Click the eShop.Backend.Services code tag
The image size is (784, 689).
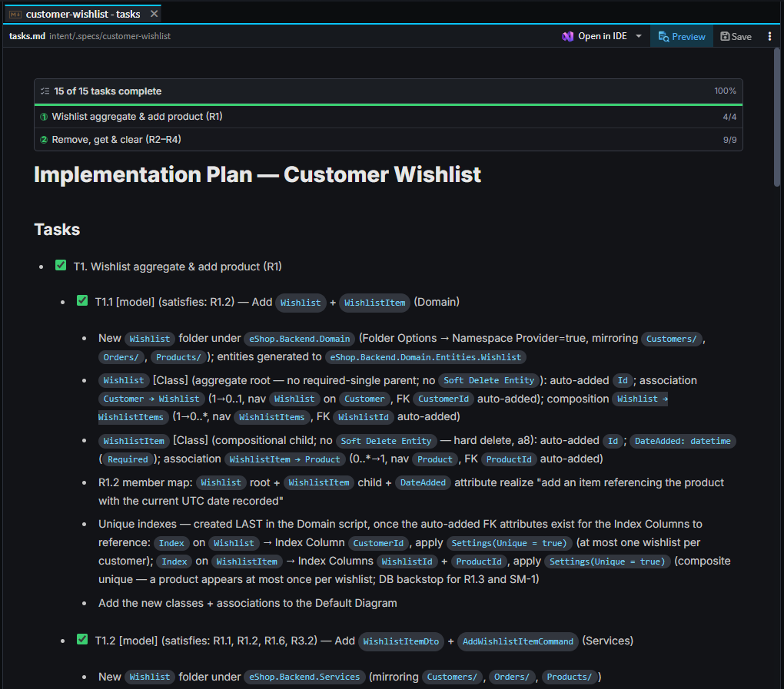click(x=304, y=677)
